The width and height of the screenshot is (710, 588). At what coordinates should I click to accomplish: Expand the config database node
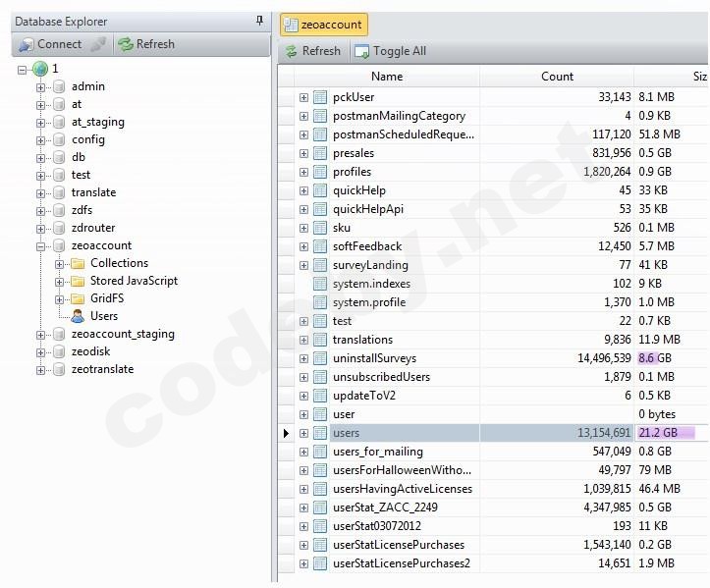point(40,140)
